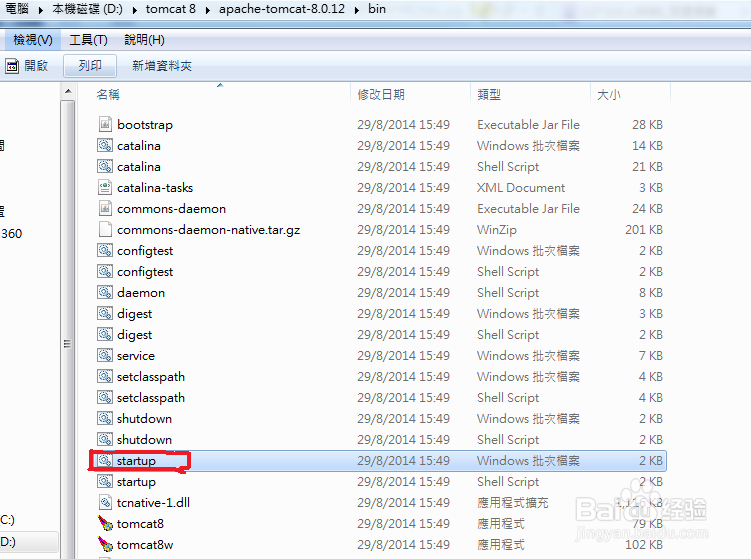Click the 列印 print button
Image resolution: width=751 pixels, height=559 pixels.
pyautogui.click(x=90, y=66)
